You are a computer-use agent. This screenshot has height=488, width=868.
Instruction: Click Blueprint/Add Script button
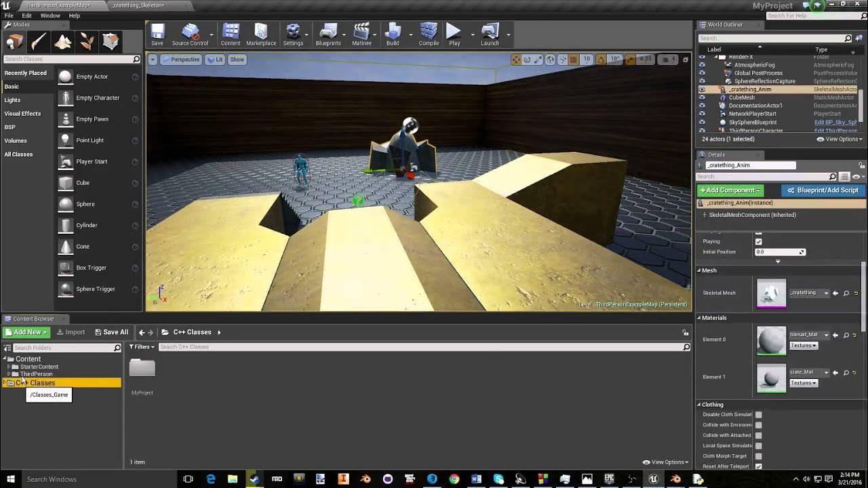point(823,190)
